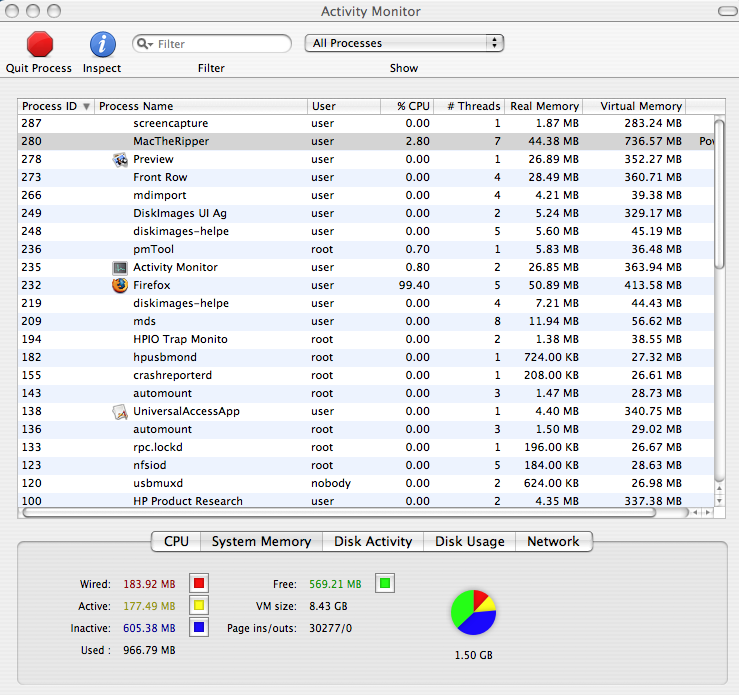Open the All Processes show dropdown
This screenshot has width=739, height=695.
click(x=404, y=43)
